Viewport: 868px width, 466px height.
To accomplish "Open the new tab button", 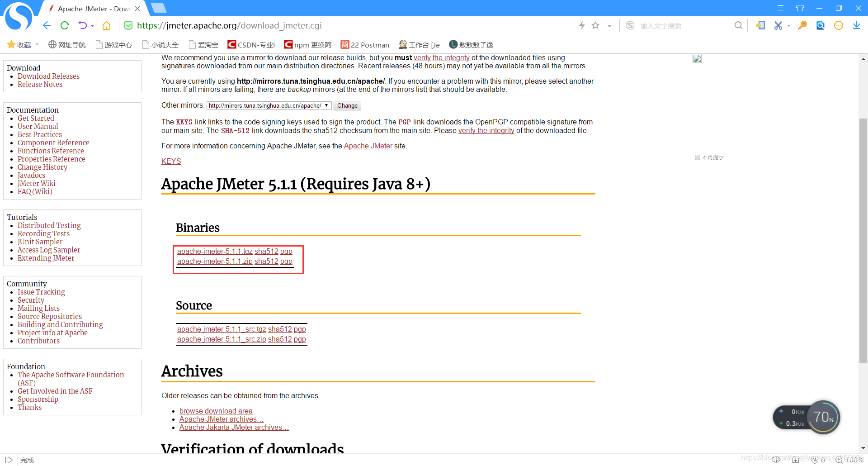I will pos(159,8).
